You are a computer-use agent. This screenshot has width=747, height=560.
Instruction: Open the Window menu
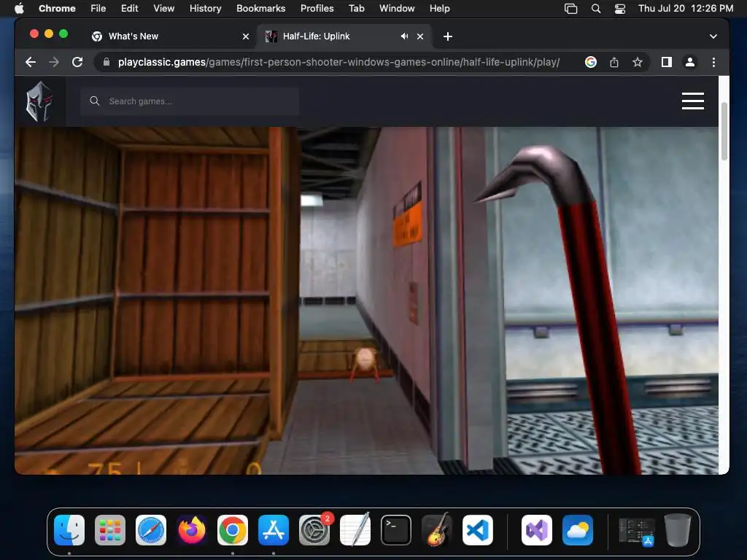click(x=396, y=8)
